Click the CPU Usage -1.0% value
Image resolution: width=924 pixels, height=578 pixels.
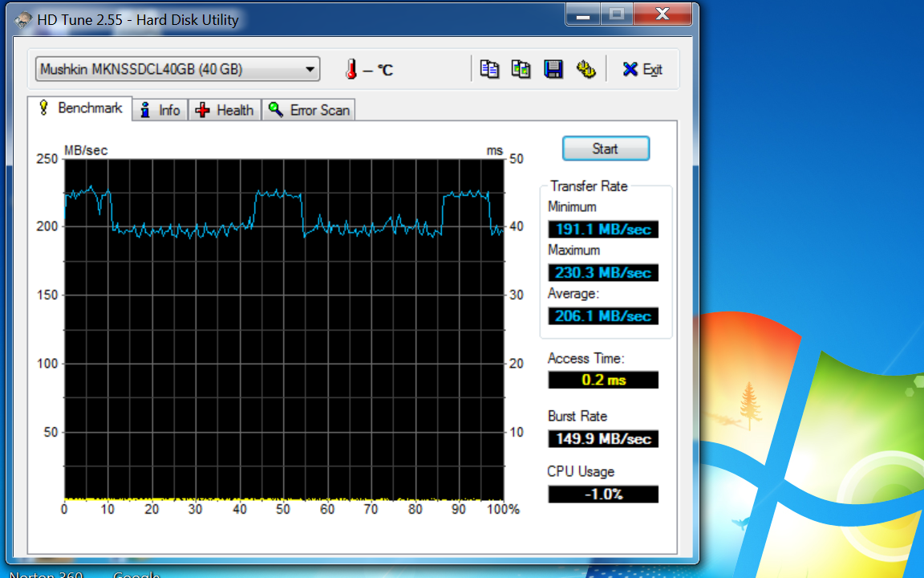point(603,495)
